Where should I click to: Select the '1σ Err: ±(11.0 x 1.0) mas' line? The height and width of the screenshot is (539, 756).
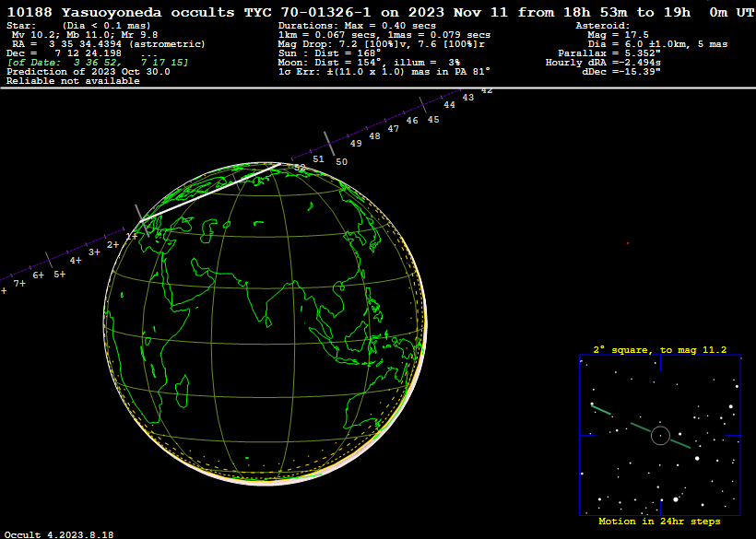pos(384,72)
